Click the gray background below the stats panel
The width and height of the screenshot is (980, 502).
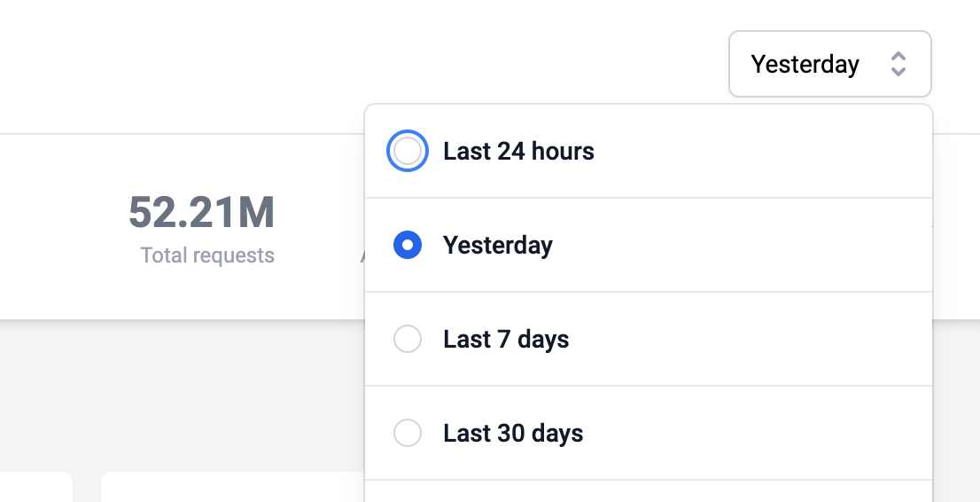point(182,395)
